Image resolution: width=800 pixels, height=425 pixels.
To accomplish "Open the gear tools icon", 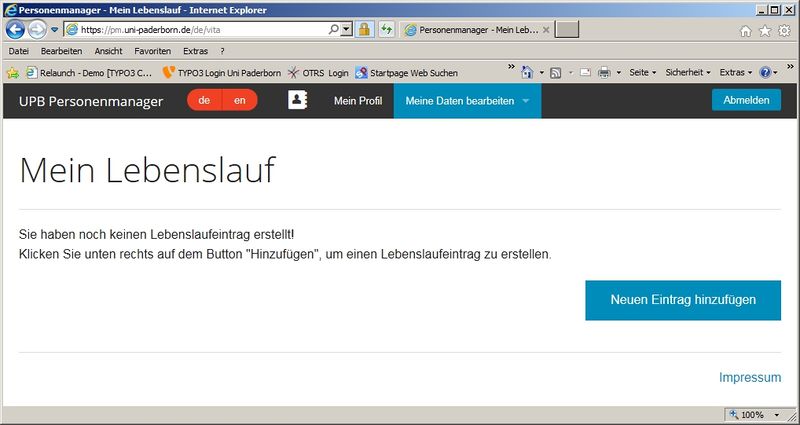I will (784, 31).
